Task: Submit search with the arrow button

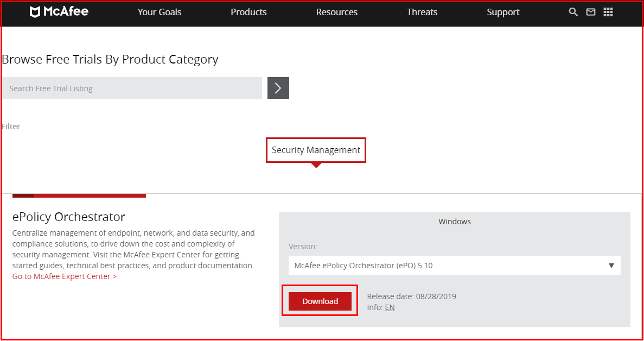Action: point(278,88)
